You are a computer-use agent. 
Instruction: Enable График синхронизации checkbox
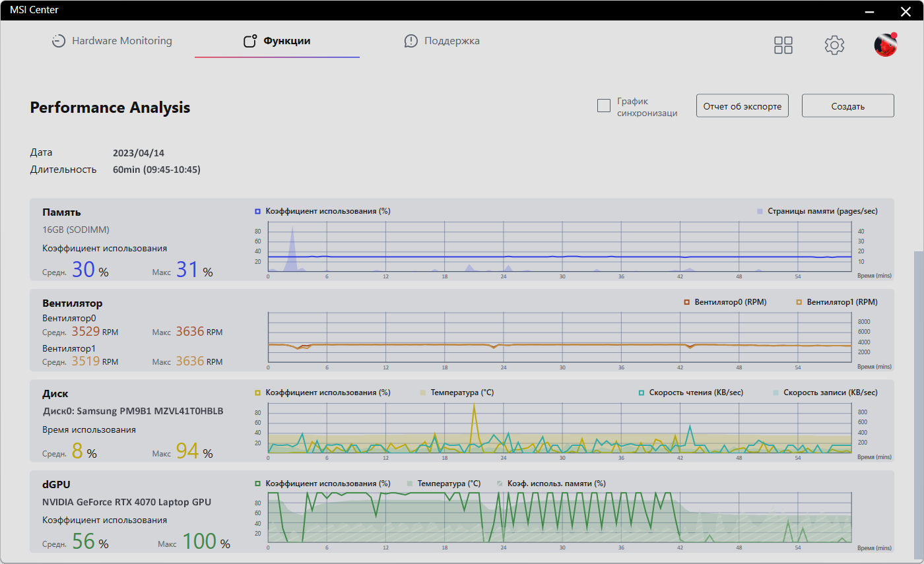point(603,106)
